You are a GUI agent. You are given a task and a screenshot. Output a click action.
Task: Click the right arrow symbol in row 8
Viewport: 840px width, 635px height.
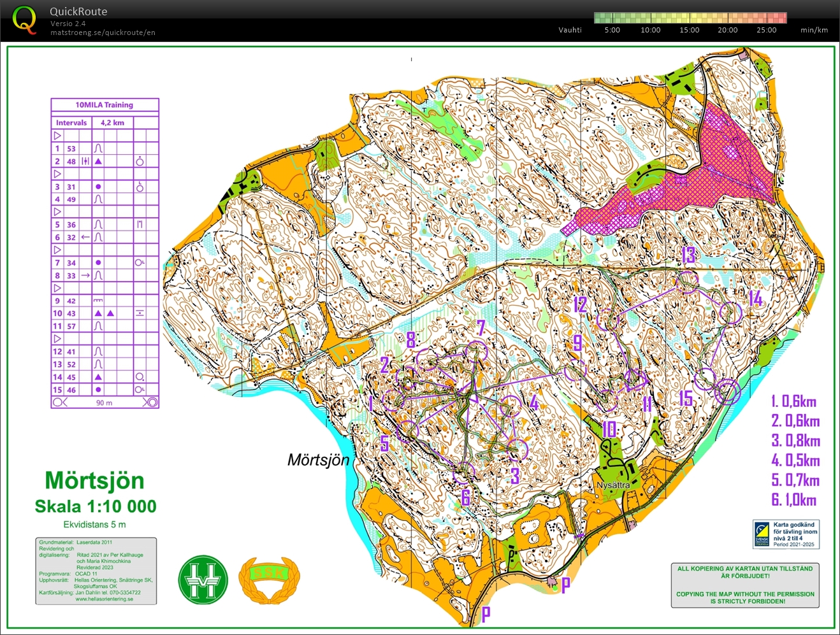[x=85, y=275]
